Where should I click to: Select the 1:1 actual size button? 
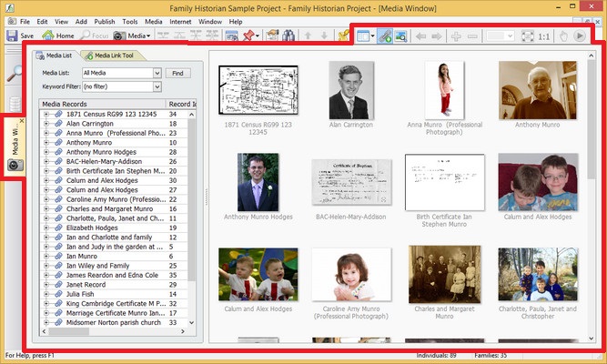coord(544,35)
